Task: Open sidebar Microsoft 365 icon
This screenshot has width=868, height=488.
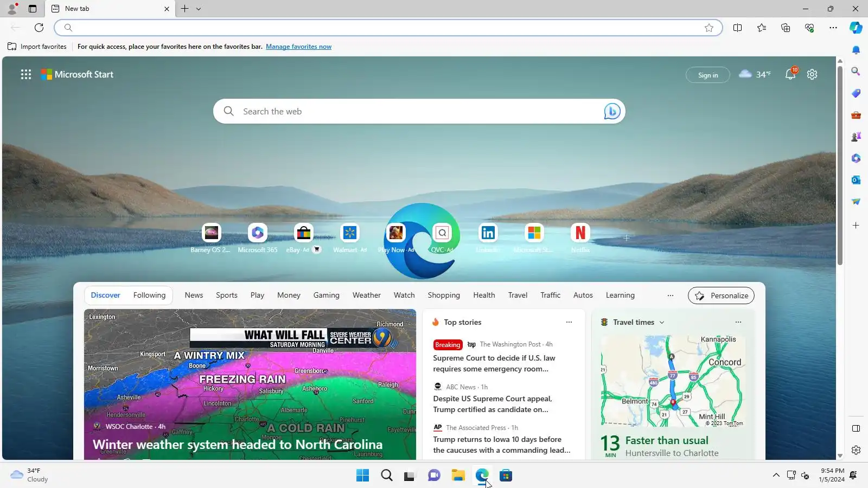Action: click(856, 158)
